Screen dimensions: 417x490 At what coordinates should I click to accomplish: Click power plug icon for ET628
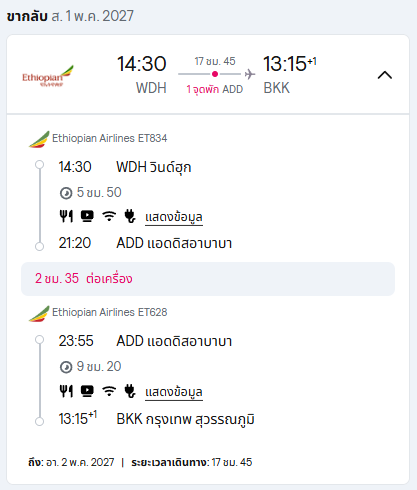tap(130, 391)
